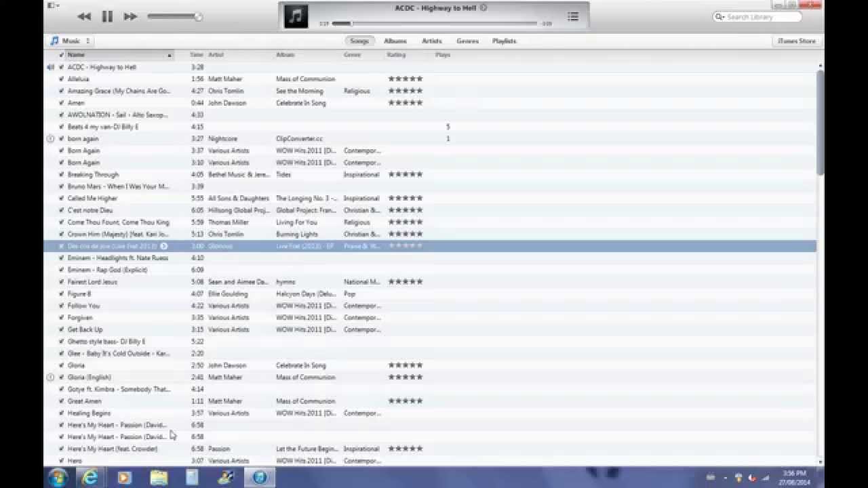Select the Gotye ft. Kimbra song row
The width and height of the screenshot is (868, 488).
click(431, 389)
